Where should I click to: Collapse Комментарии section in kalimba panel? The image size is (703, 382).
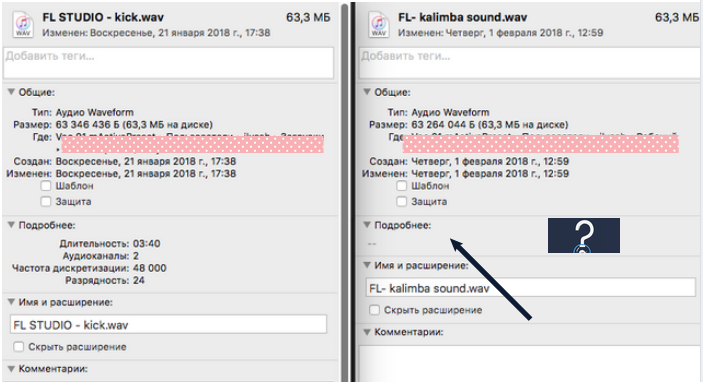pos(367,332)
